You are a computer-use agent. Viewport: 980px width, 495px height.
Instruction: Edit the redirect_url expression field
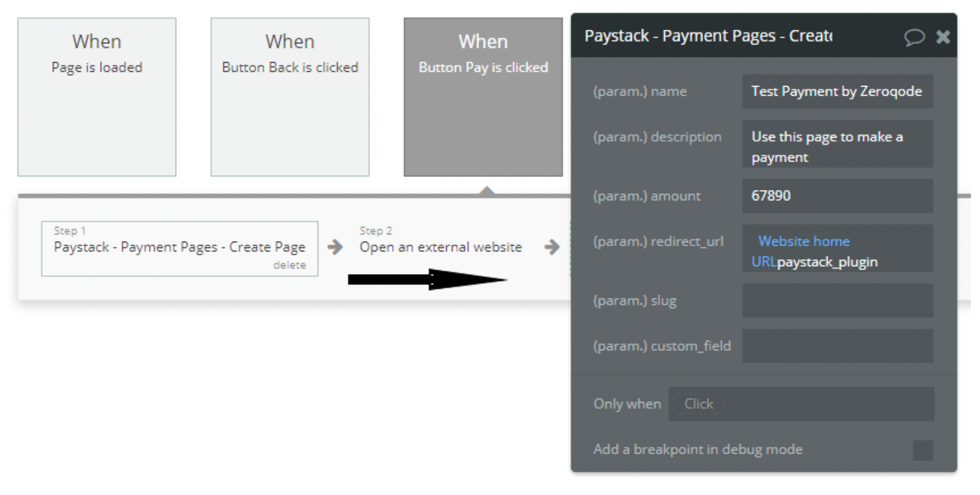tap(837, 248)
